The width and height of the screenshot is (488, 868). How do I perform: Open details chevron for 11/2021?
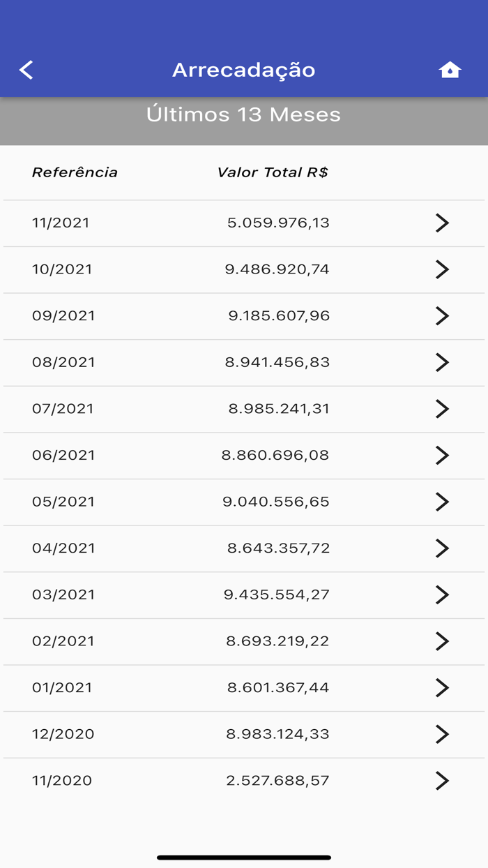click(x=442, y=223)
